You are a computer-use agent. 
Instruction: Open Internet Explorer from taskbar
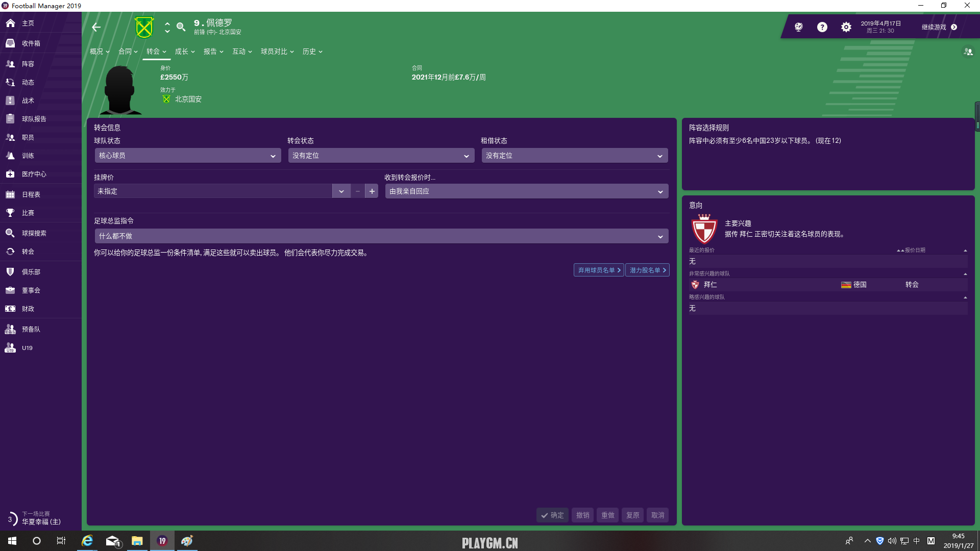(x=87, y=541)
